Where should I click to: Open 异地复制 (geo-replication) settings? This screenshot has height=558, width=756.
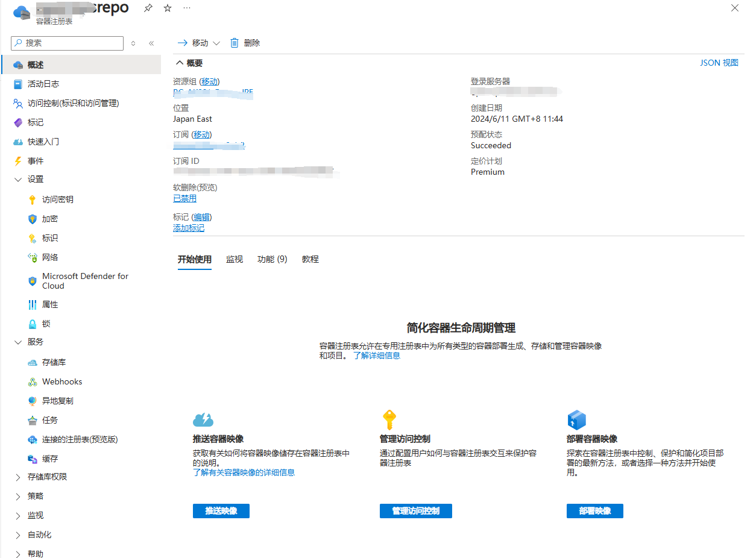[57, 401]
